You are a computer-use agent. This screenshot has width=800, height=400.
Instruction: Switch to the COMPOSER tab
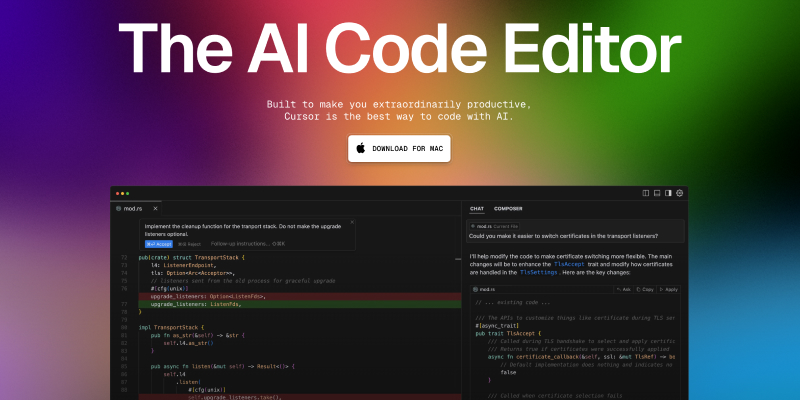pyautogui.click(x=508, y=209)
